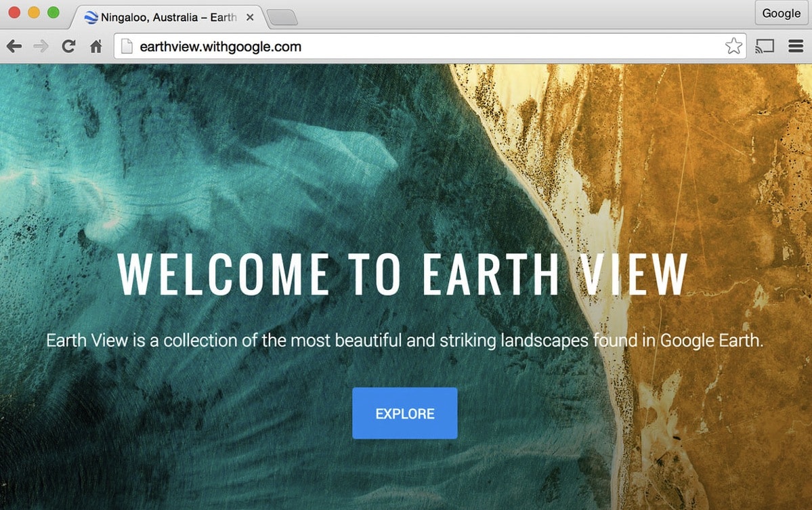This screenshot has height=510, width=812.
Task: Click the blue EXPLORE button
Action: [405, 413]
